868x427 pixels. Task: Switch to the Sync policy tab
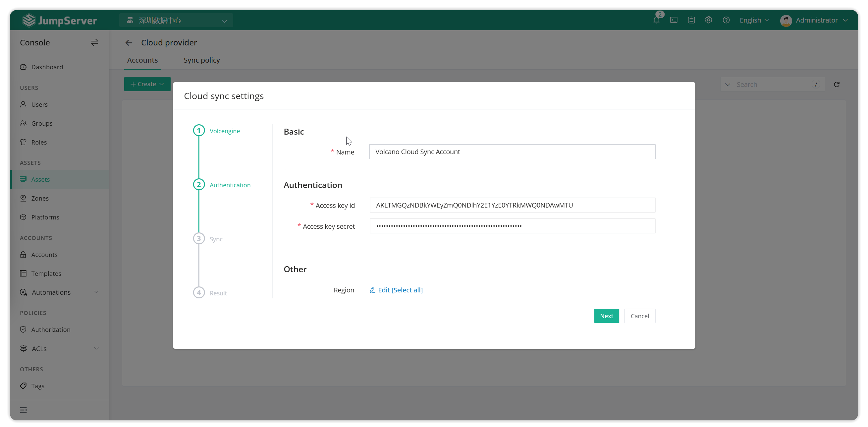201,60
